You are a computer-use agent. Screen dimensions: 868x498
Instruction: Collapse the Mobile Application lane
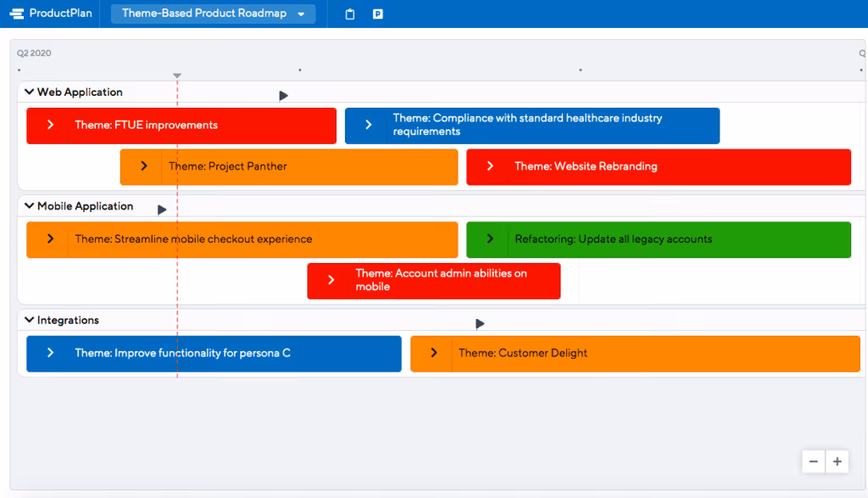[x=28, y=206]
